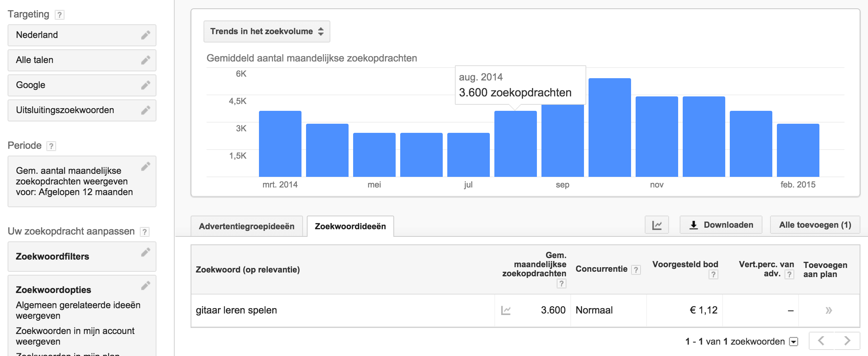Viewport: 868px width, 356px height.
Task: Toggle chart view icon button beside Downloaden
Action: [657, 225]
